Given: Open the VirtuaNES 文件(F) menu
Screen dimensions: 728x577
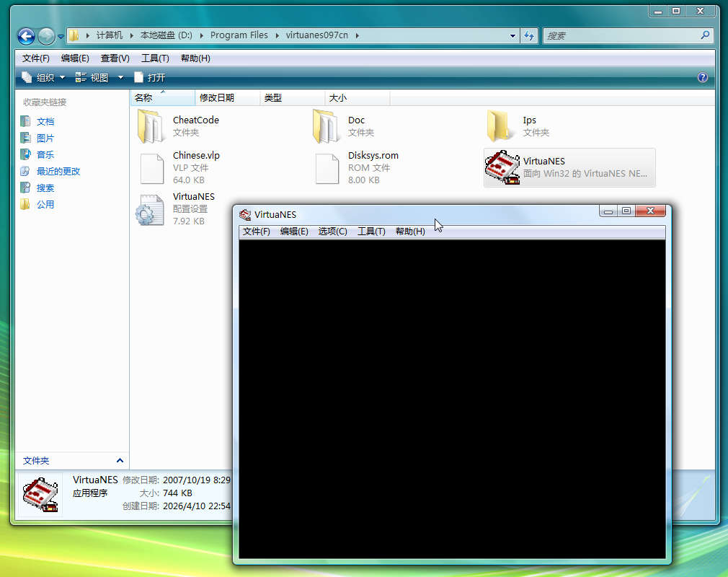Looking at the screenshot, I should [256, 232].
